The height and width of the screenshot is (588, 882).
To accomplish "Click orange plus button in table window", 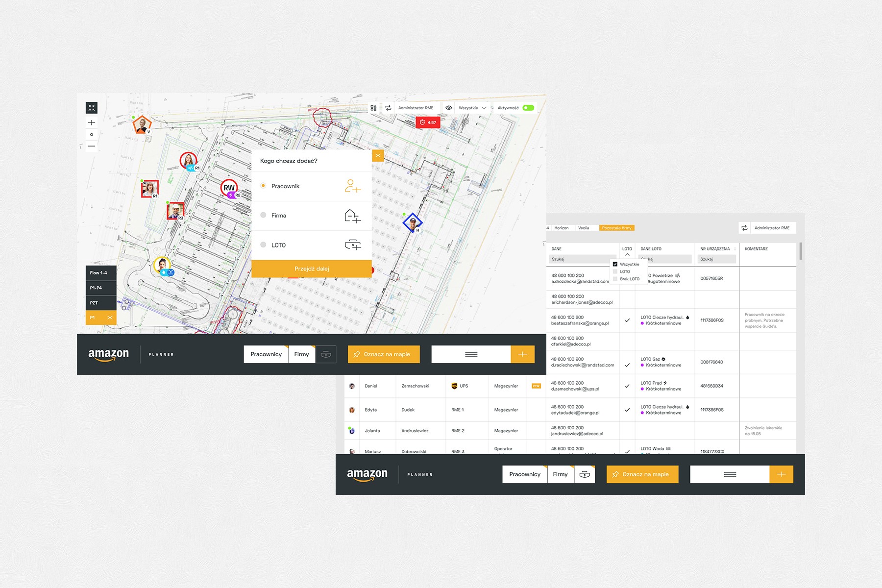I will click(x=781, y=474).
